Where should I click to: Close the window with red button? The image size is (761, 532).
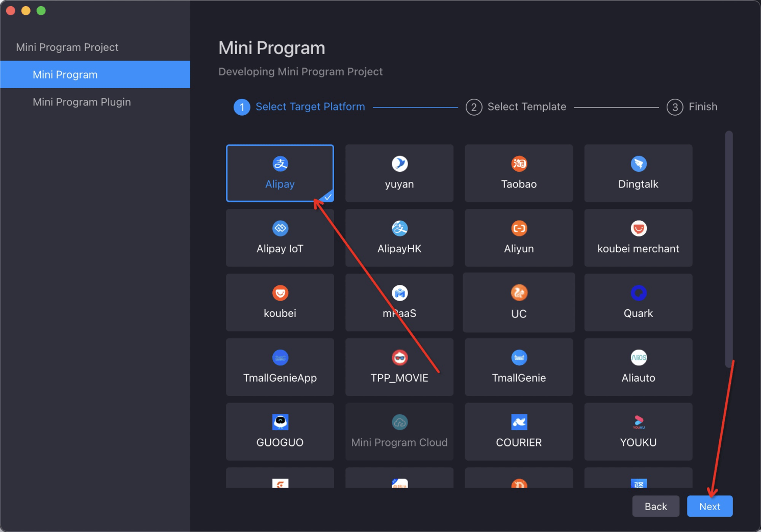(x=11, y=11)
